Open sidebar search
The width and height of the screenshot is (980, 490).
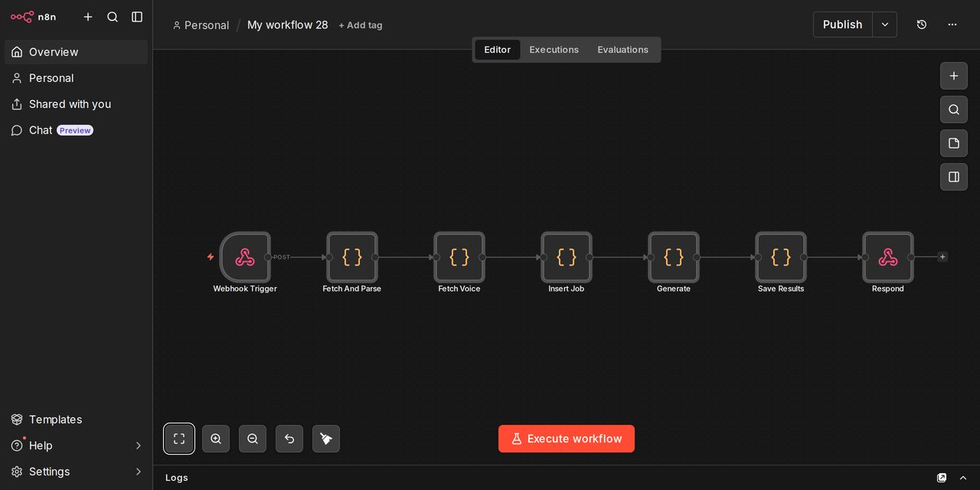tap(113, 17)
